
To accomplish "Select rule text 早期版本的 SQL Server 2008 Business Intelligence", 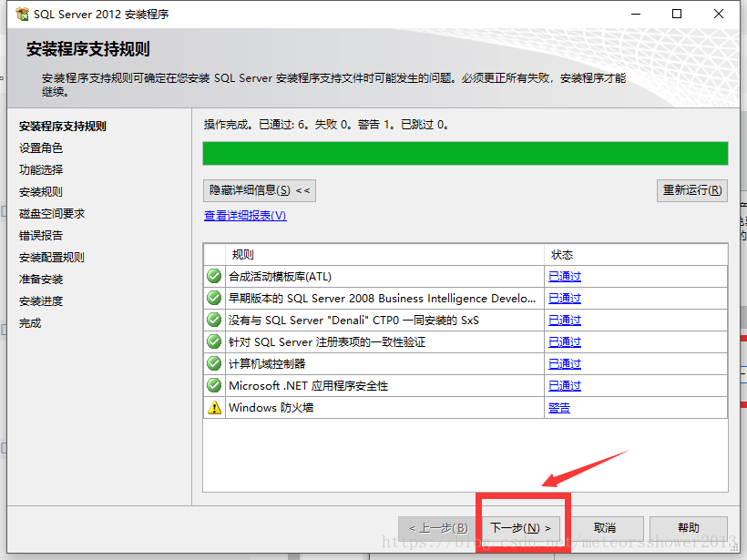I will coord(382,299).
